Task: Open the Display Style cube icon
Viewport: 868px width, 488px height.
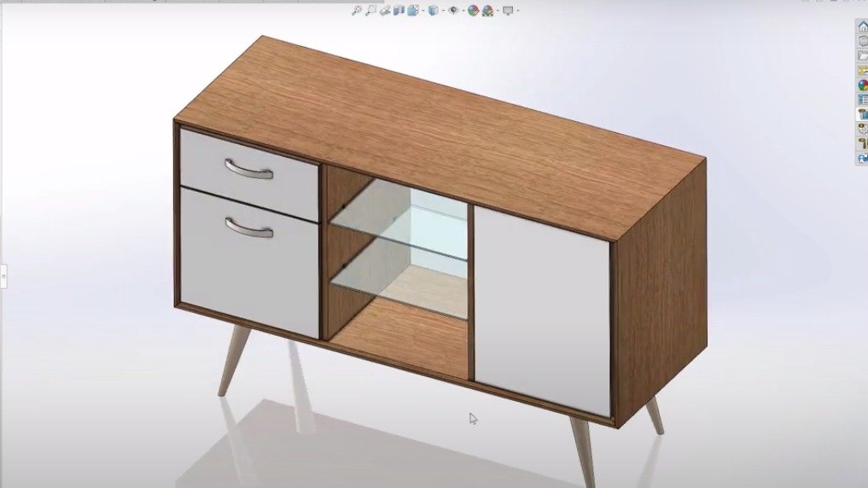Action: 434,10
